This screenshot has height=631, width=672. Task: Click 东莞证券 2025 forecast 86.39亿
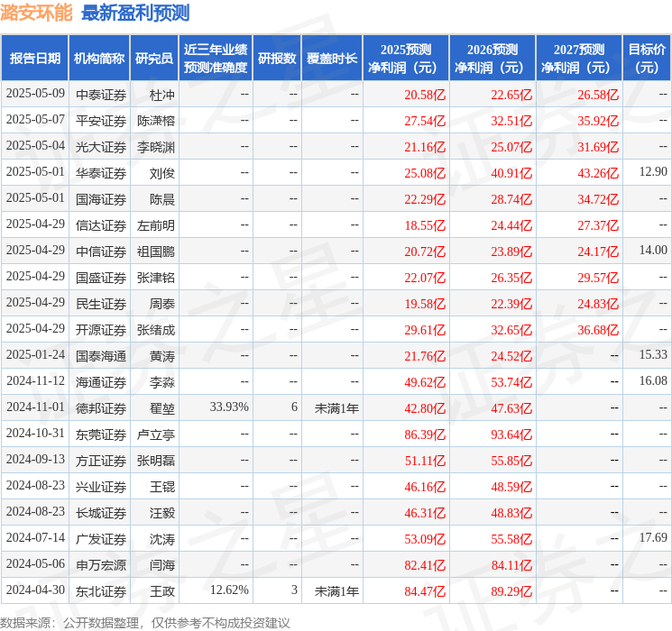pyautogui.click(x=425, y=434)
